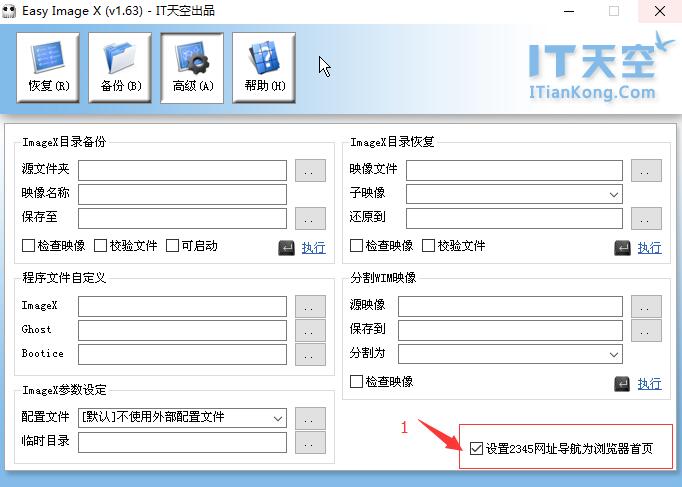Browse for 源文件夹 source folder
This screenshot has width=682, height=487.
pyautogui.click(x=310, y=170)
